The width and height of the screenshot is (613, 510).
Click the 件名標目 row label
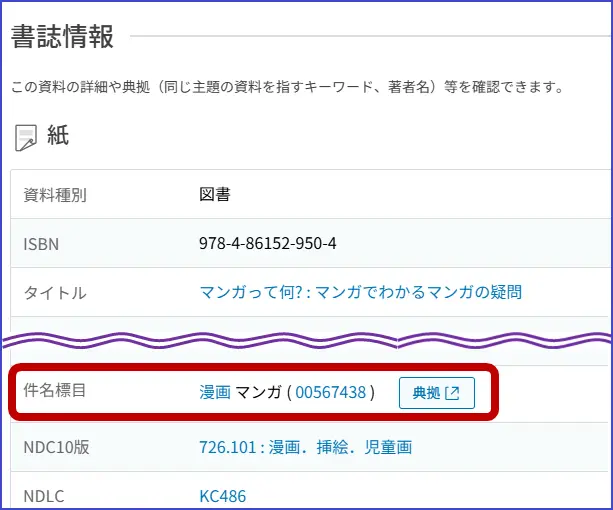[x=55, y=390]
